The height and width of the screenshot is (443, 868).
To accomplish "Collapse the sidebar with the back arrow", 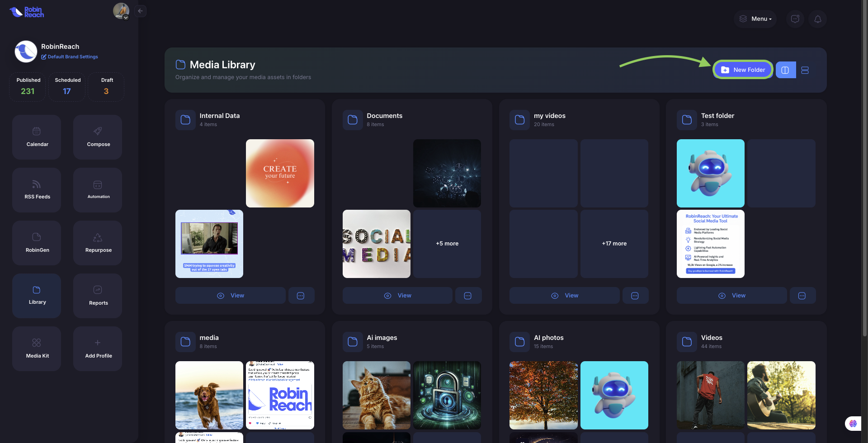I will [141, 11].
